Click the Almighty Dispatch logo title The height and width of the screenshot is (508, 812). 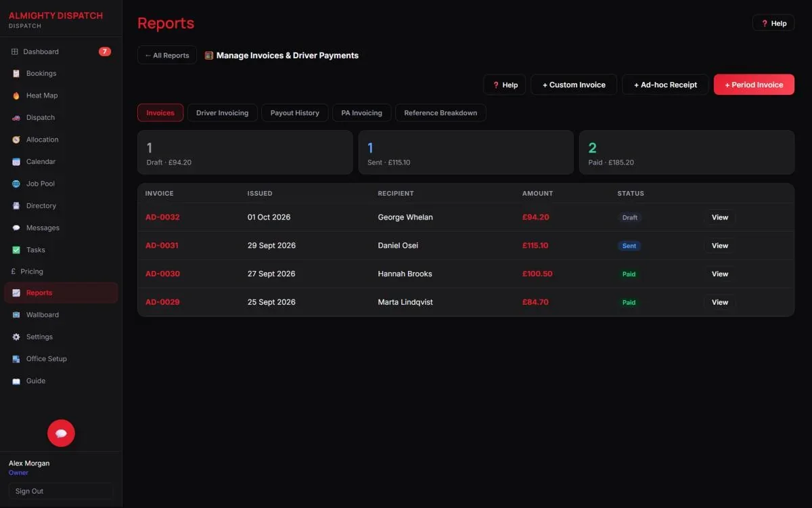click(x=56, y=16)
